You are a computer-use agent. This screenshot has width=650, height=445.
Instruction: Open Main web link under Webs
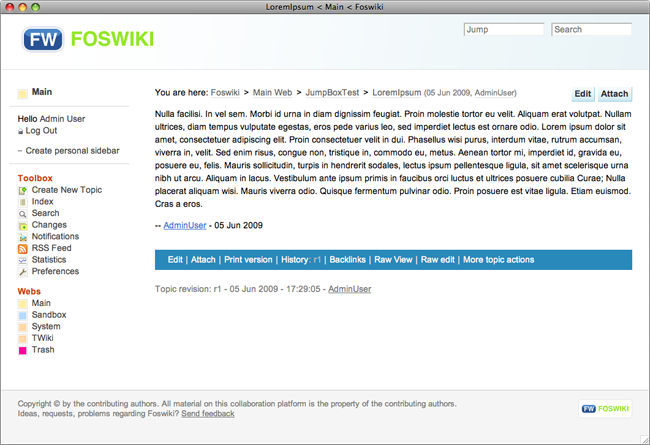pyautogui.click(x=41, y=303)
